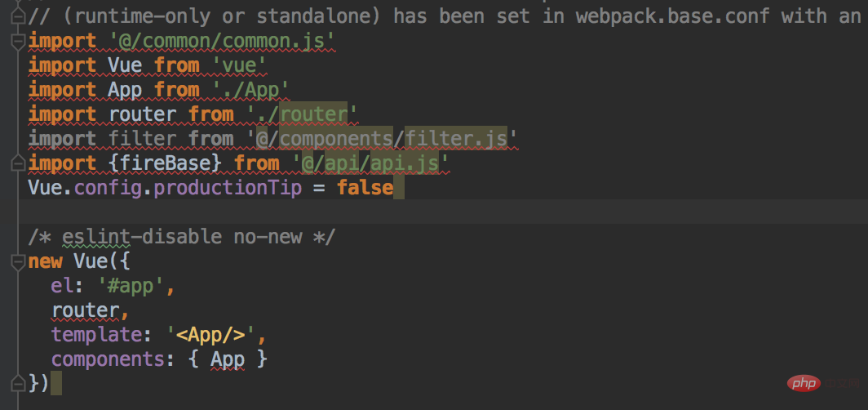
Task: Click fold marker beside fireBase import line
Action: pos(17,163)
